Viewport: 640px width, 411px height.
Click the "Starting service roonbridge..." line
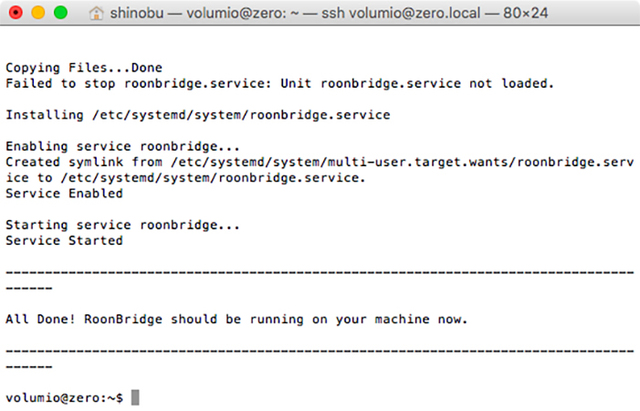tap(123, 225)
